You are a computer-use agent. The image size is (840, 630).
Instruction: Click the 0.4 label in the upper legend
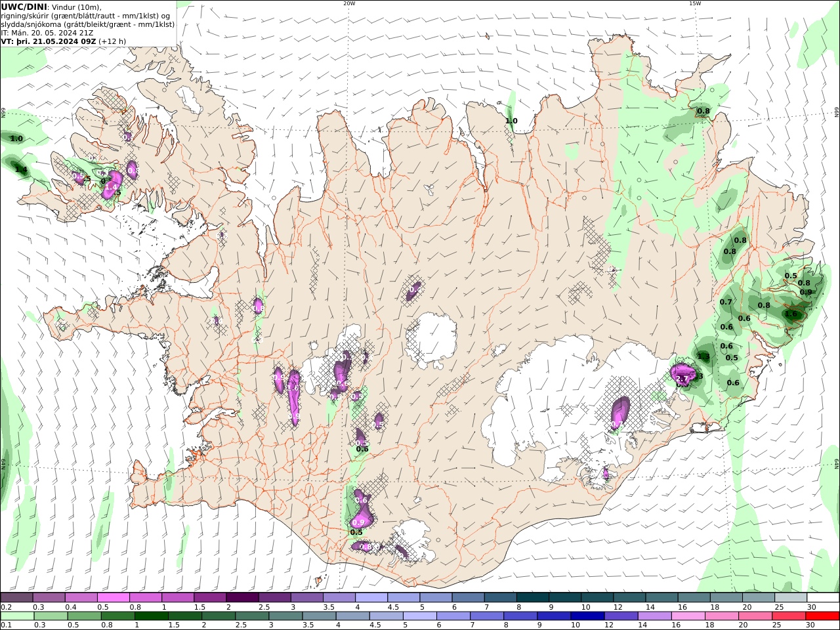(71, 607)
